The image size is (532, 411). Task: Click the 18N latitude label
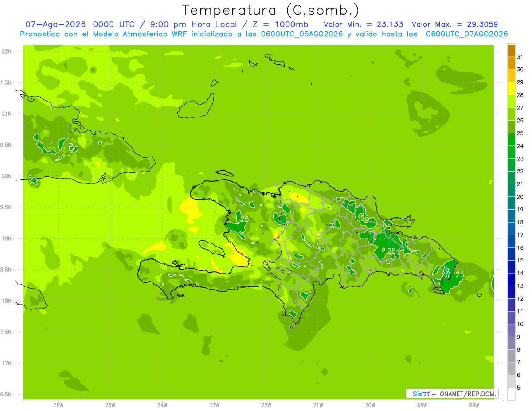(7, 301)
